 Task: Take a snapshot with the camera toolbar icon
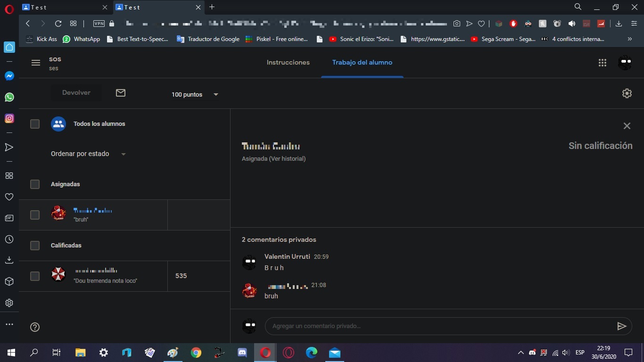[457, 24]
